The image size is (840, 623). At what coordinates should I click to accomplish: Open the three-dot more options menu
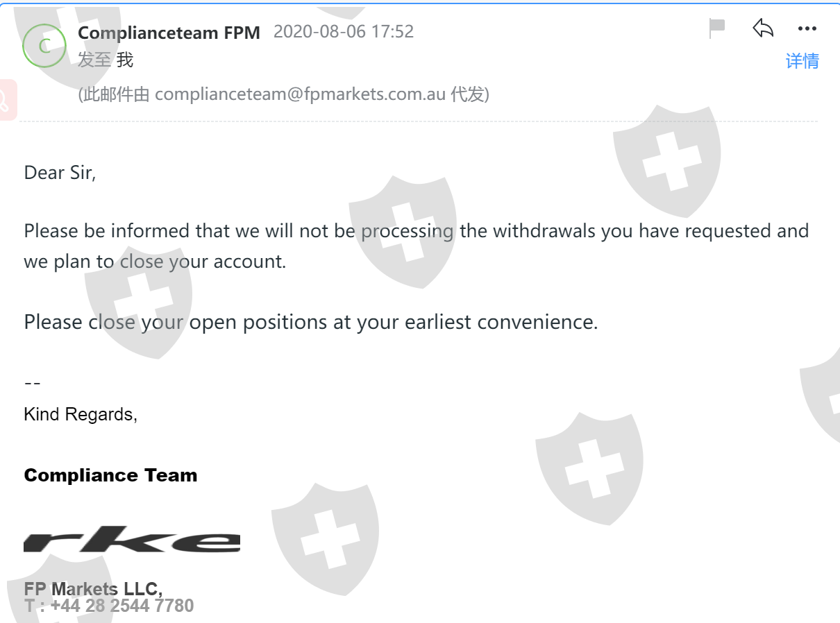807,29
